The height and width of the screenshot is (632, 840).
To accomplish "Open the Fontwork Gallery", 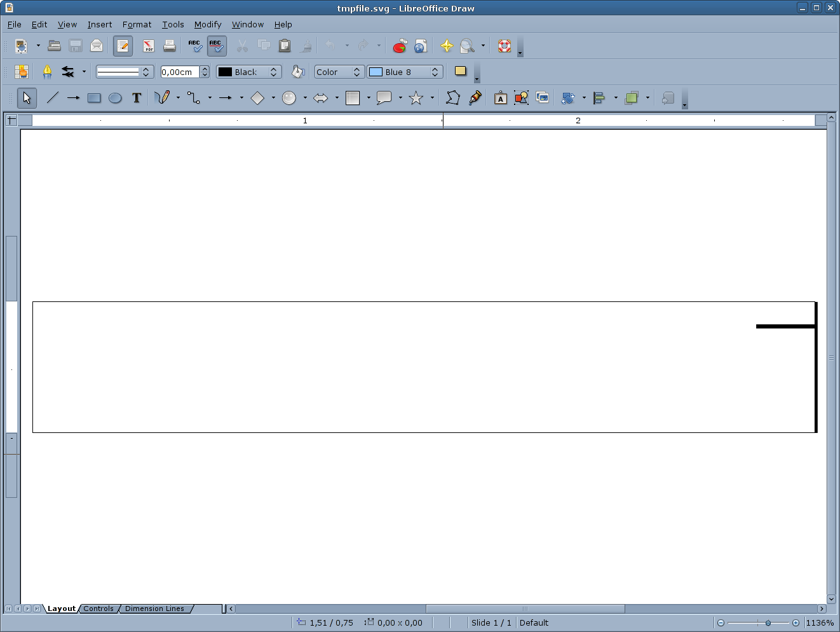I will click(501, 98).
